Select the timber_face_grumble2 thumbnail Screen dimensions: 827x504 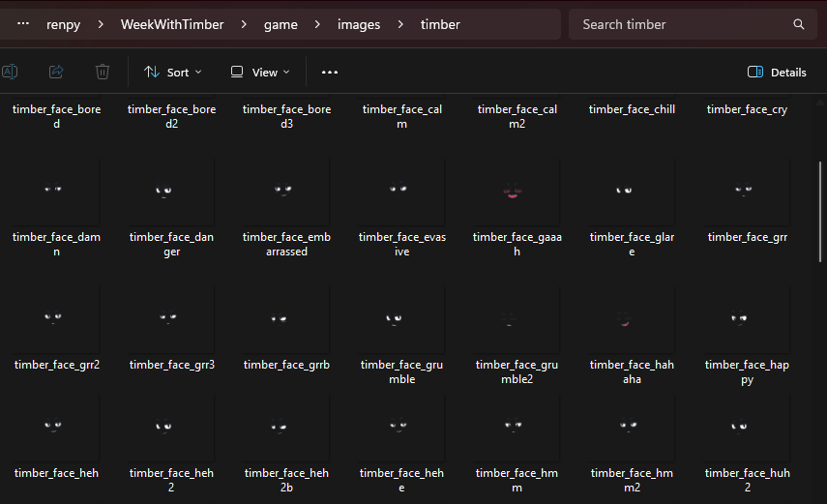click(x=517, y=320)
